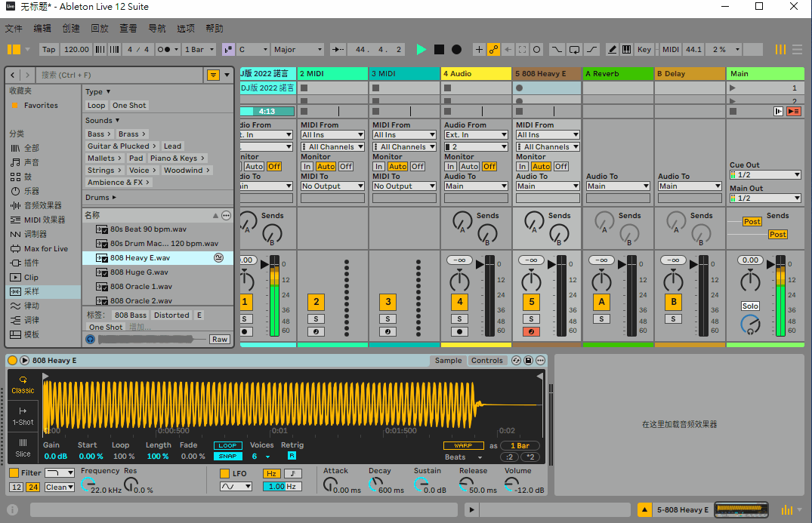Expand the Drums filter section
This screenshot has height=523, width=812.
point(100,198)
